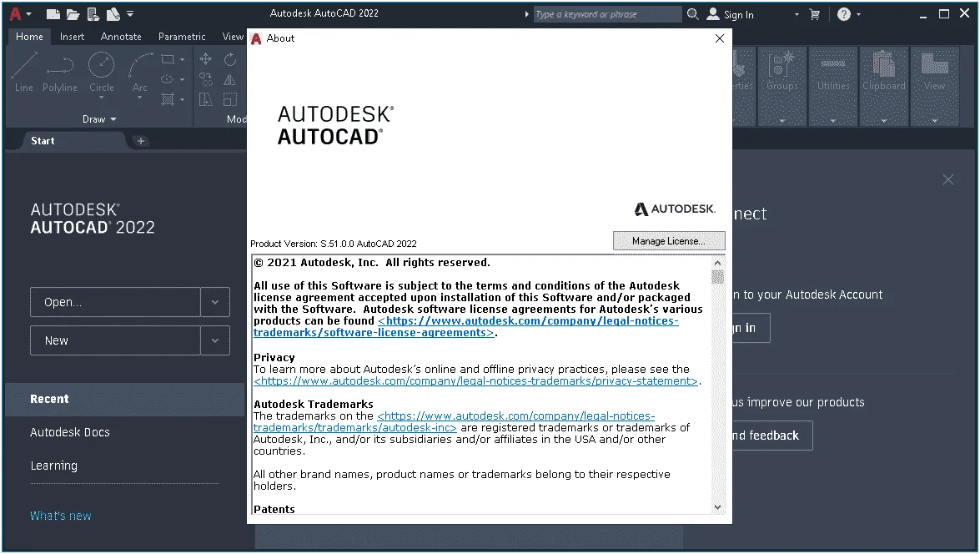This screenshot has width=980, height=554.
Task: Click the Open file quick access icon
Action: [x=73, y=13]
